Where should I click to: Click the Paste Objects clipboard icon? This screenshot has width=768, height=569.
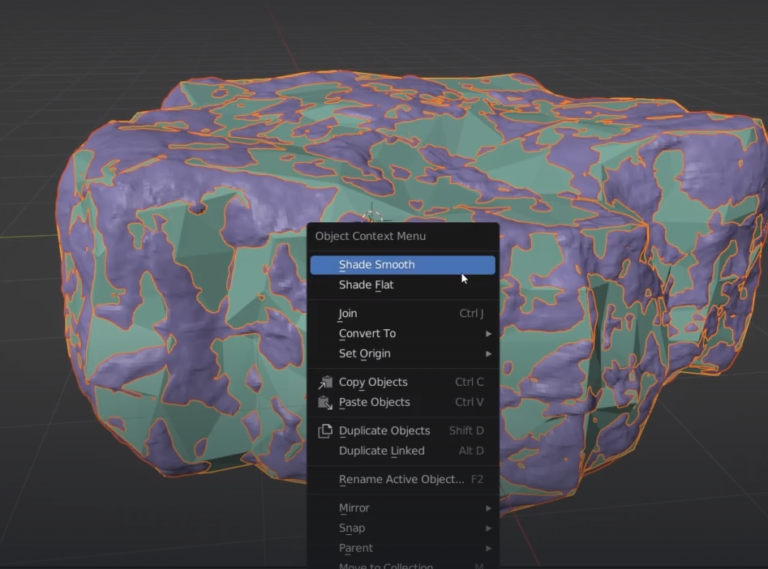click(325, 402)
